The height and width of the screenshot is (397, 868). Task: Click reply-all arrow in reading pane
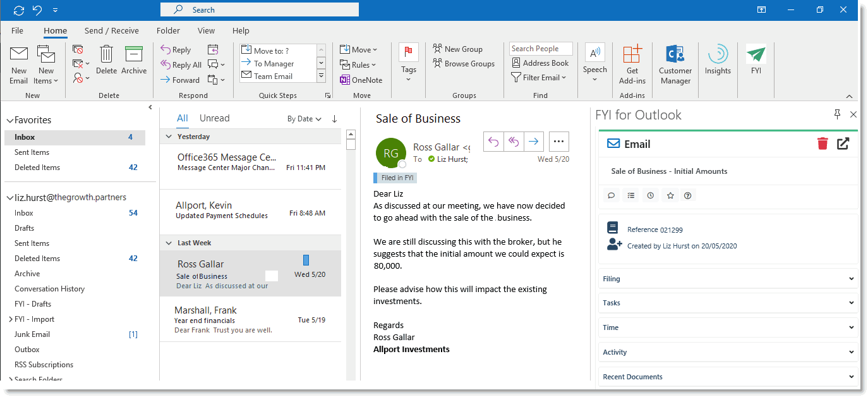click(x=514, y=142)
